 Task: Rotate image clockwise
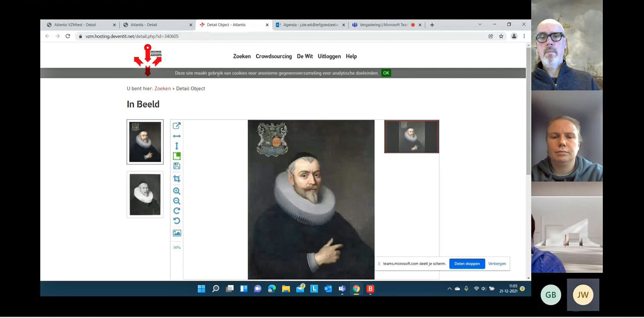(177, 211)
